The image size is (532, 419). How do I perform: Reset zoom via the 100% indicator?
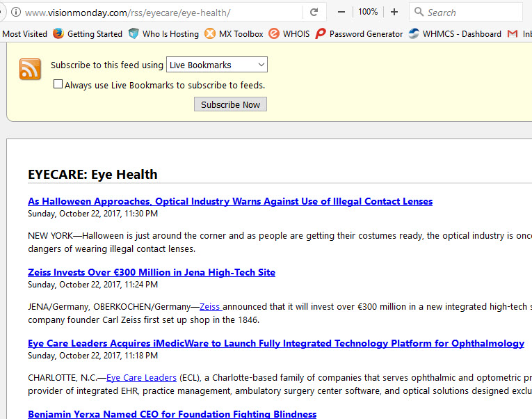[x=368, y=12]
